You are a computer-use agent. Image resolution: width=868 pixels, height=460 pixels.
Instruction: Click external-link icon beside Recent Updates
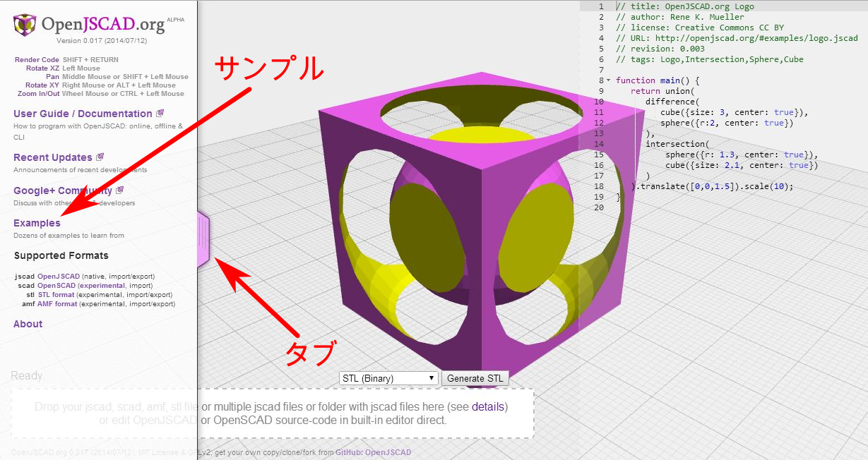tap(100, 157)
